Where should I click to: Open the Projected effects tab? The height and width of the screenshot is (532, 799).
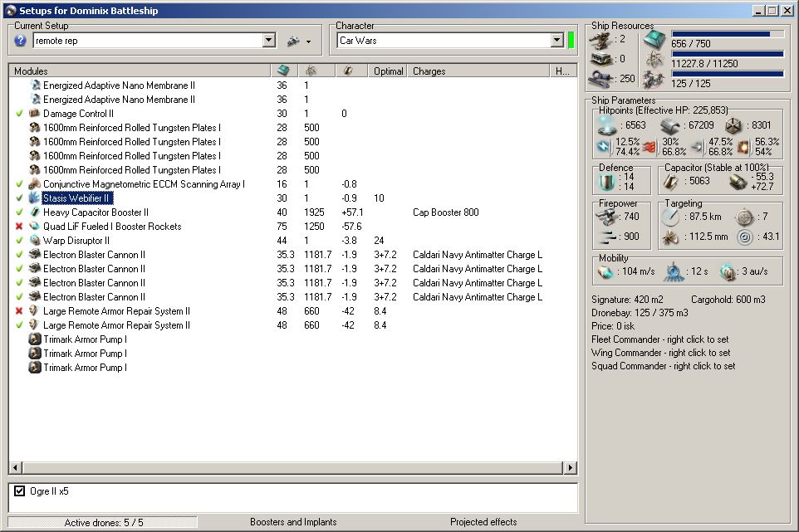coord(483,522)
